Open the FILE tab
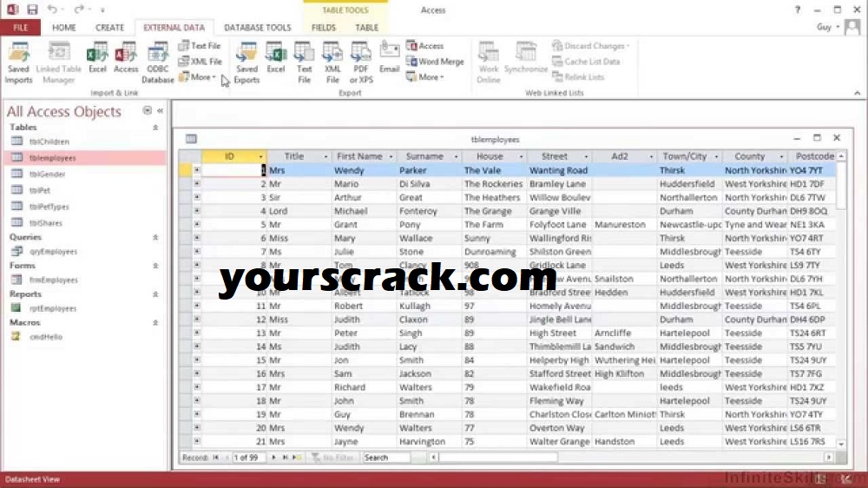868x488 pixels. (20, 27)
